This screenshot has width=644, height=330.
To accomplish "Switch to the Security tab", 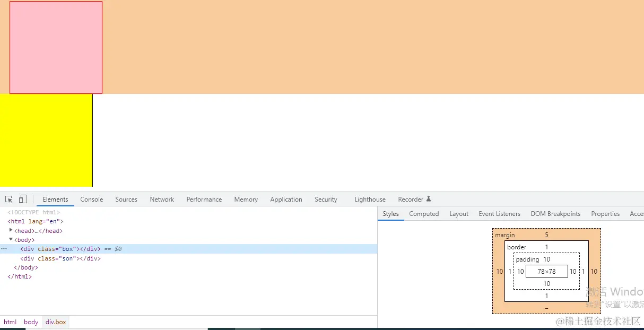I will pos(326,199).
